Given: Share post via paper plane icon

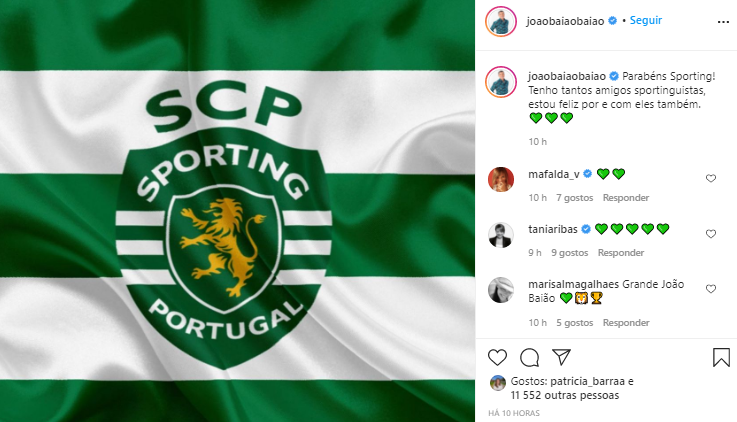Looking at the screenshot, I should click(x=561, y=357).
